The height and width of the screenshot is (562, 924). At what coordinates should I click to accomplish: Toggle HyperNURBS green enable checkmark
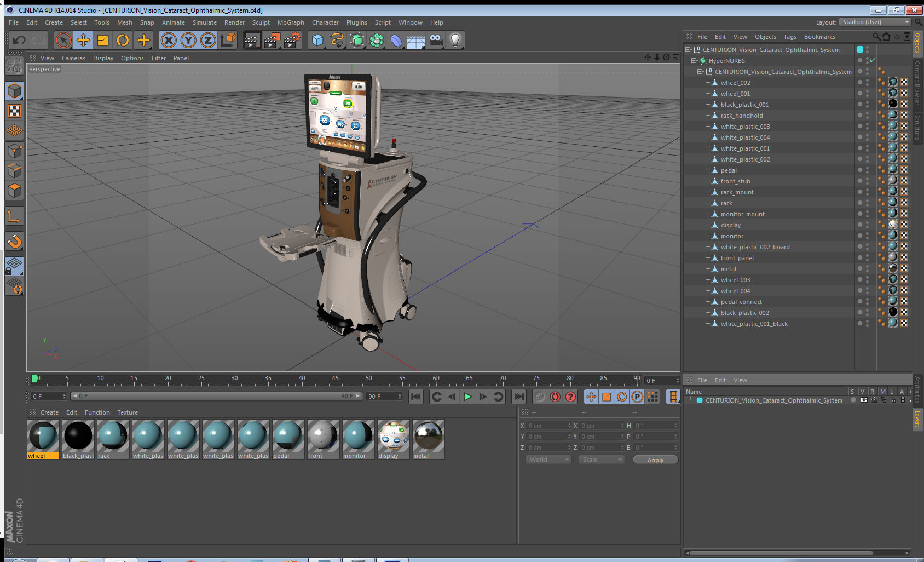pos(873,61)
